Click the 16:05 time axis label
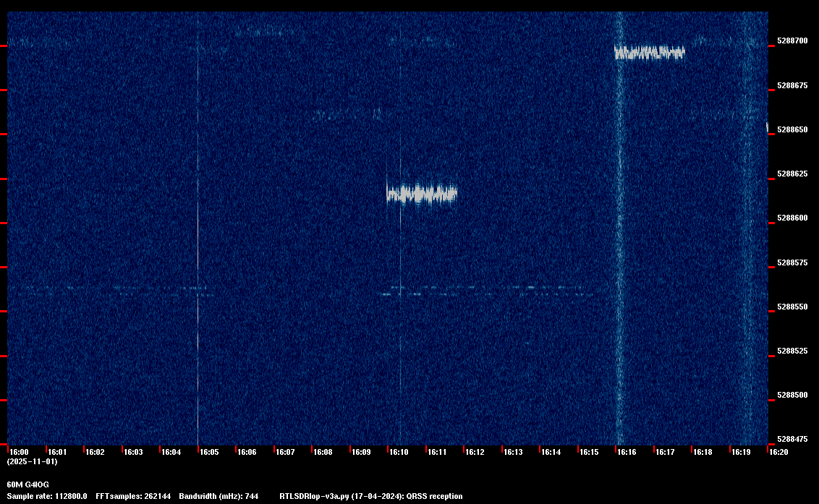This screenshot has width=819, height=504. [209, 452]
